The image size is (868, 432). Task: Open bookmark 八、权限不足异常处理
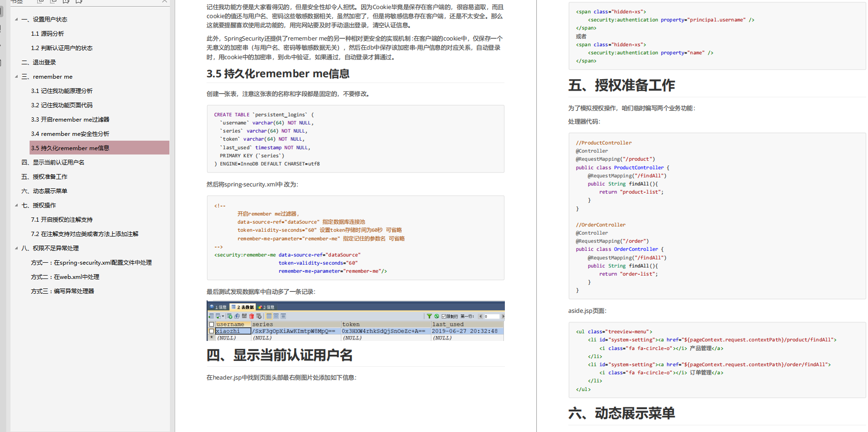coord(50,248)
